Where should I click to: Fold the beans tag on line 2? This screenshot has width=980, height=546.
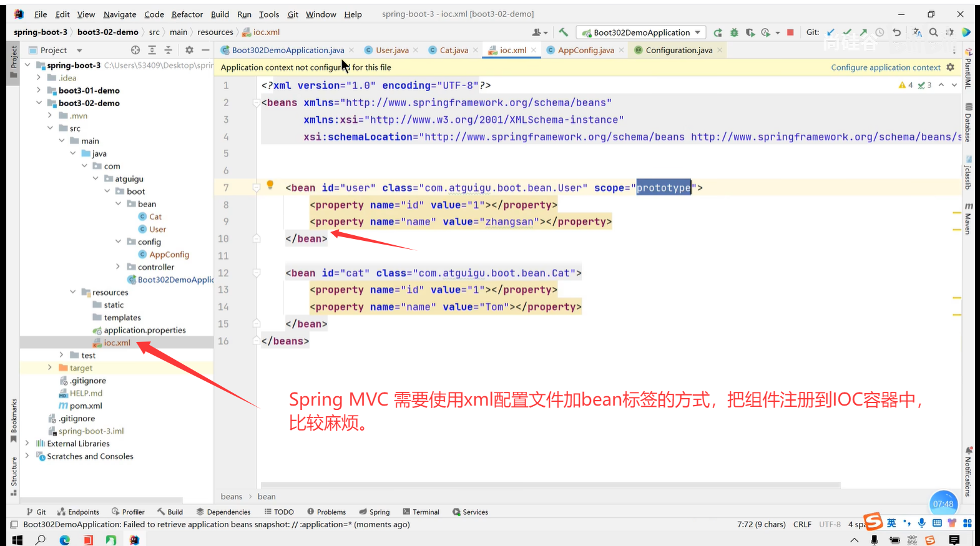pyautogui.click(x=256, y=102)
